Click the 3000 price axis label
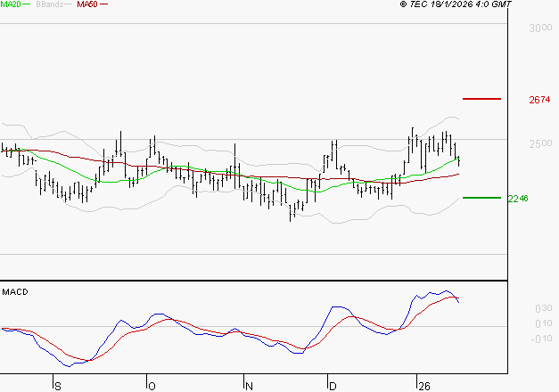This screenshot has height=392, width=559. [540, 28]
